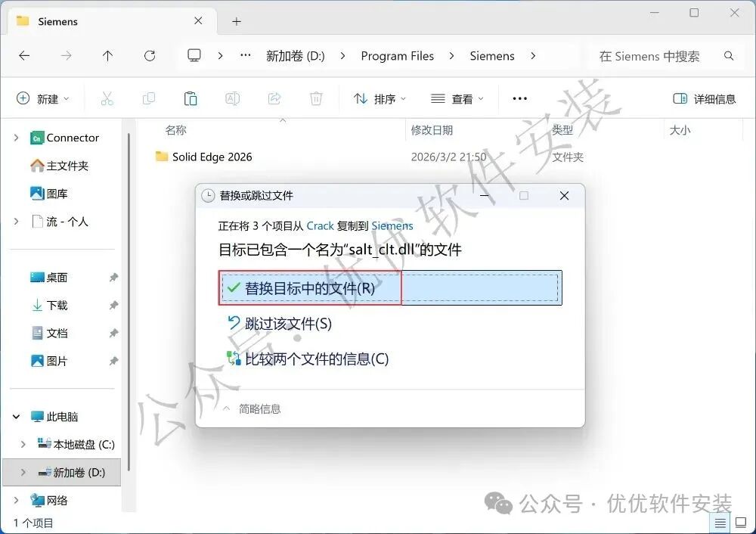Expand the 流 - 个人 tree node
Screen dimensions: 756x534
coord(17,222)
